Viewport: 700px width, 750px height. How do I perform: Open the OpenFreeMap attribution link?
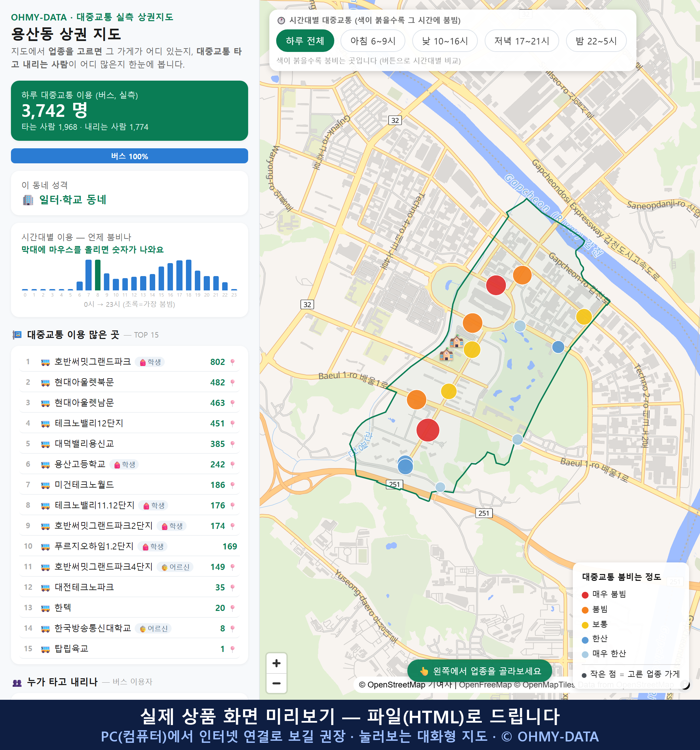click(485, 684)
